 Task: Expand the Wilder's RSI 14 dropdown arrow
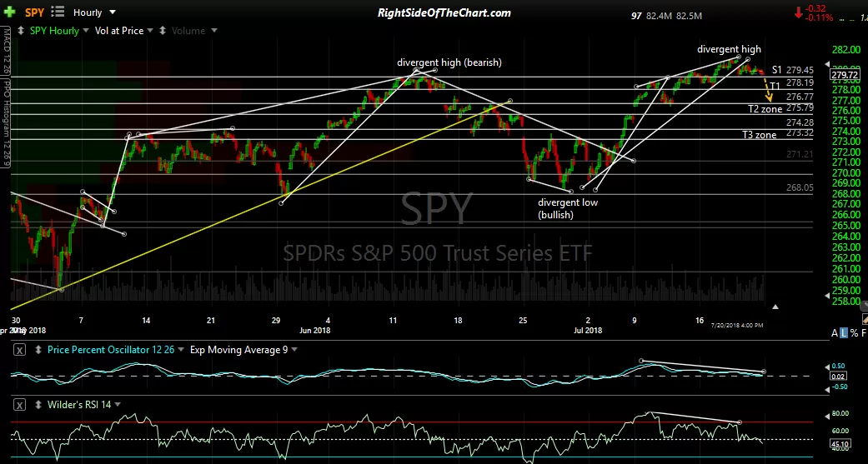pyautogui.click(x=118, y=406)
